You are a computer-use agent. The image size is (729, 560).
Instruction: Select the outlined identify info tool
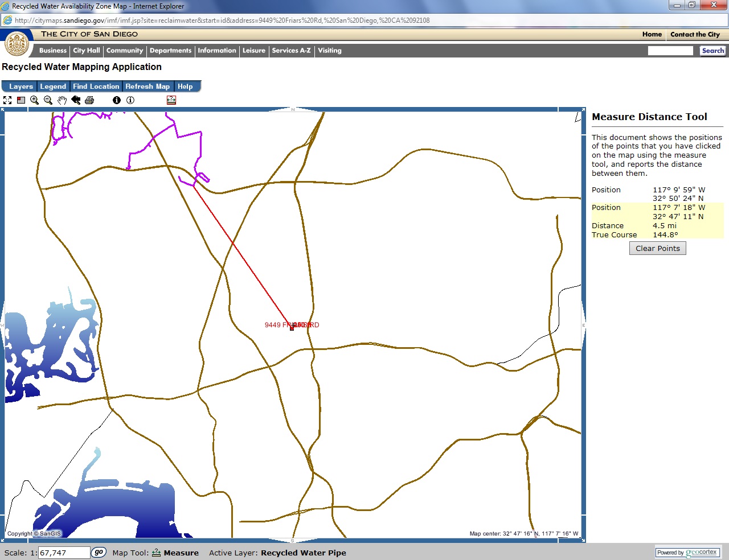point(130,100)
